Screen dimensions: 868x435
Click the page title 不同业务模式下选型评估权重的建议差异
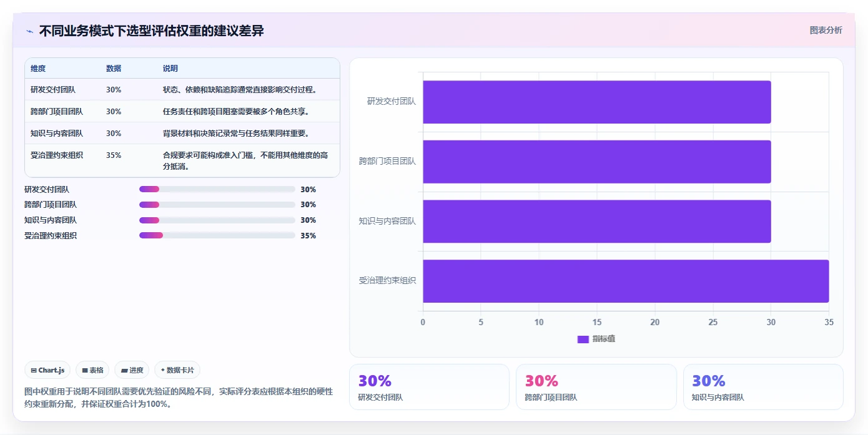151,31
